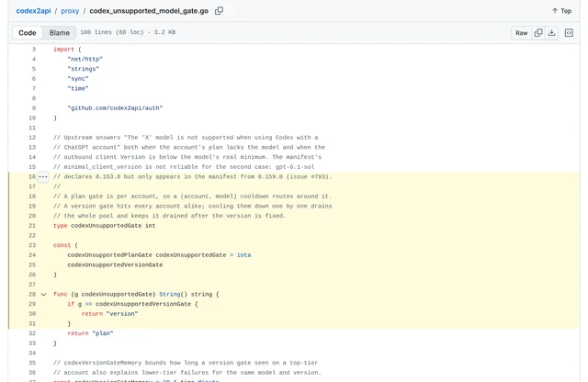Click file name codex_unsupported_model_gate.go
This screenshot has width=588, height=382.
click(x=149, y=11)
